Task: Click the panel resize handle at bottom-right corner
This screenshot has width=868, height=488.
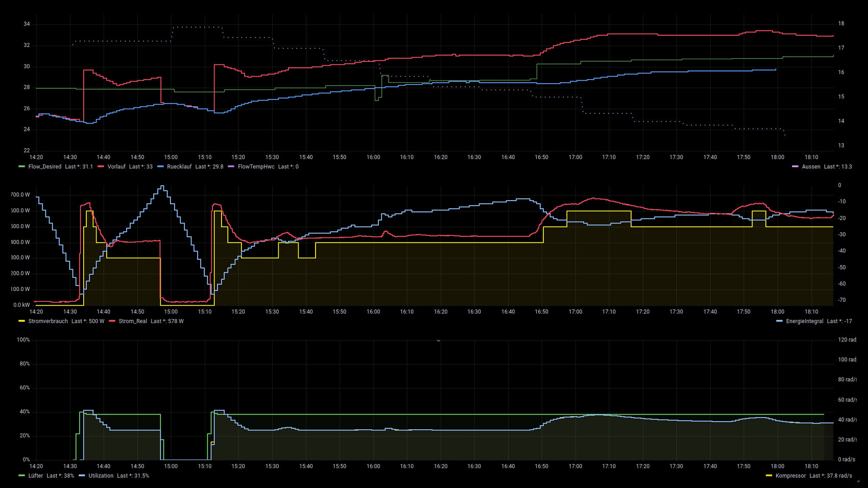Action: point(858,480)
